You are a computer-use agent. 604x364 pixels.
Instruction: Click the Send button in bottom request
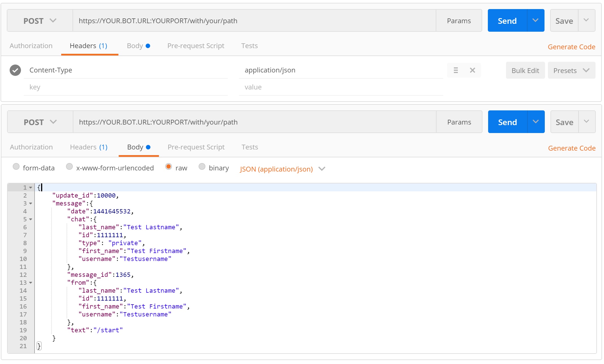pos(507,122)
